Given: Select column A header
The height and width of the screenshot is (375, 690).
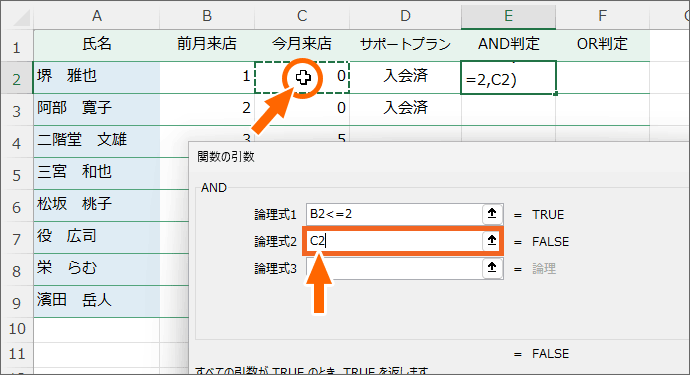Looking at the screenshot, I should point(97,16).
